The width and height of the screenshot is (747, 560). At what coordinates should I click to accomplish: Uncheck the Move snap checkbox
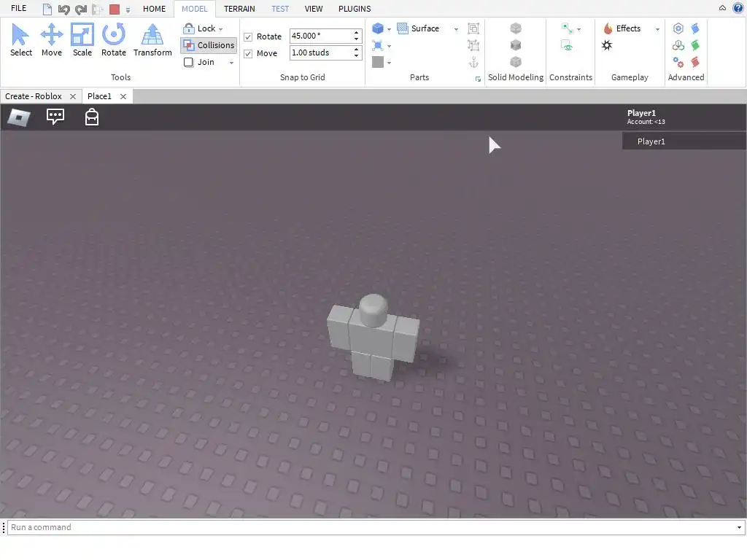[x=248, y=54]
